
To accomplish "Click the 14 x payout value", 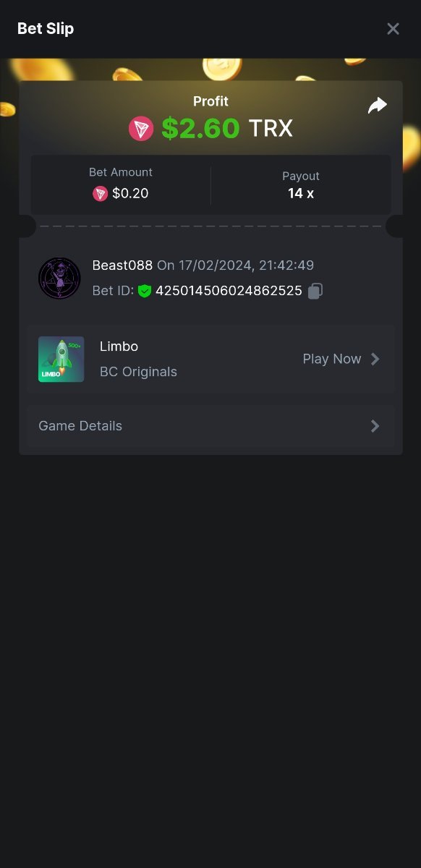I will 301,193.
